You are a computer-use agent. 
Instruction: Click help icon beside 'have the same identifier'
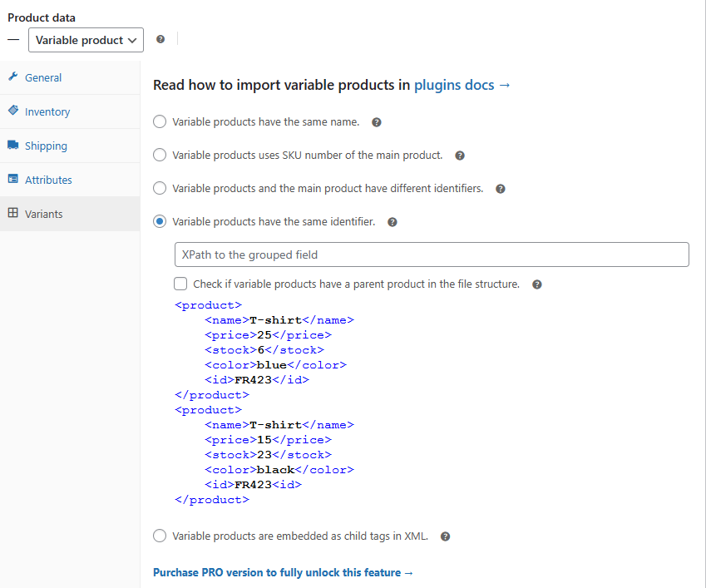tap(392, 222)
